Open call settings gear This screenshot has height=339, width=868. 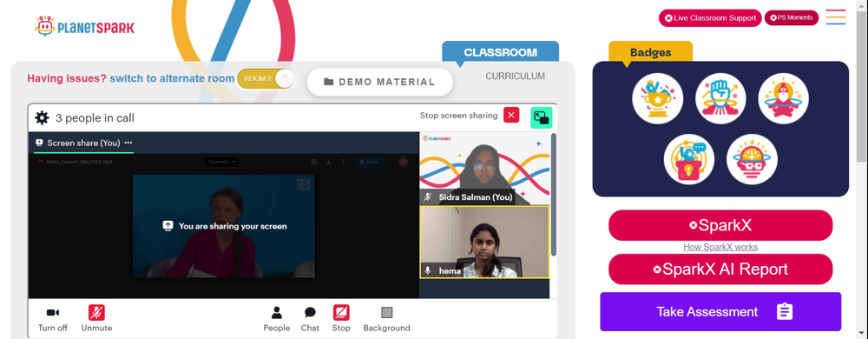(x=42, y=117)
